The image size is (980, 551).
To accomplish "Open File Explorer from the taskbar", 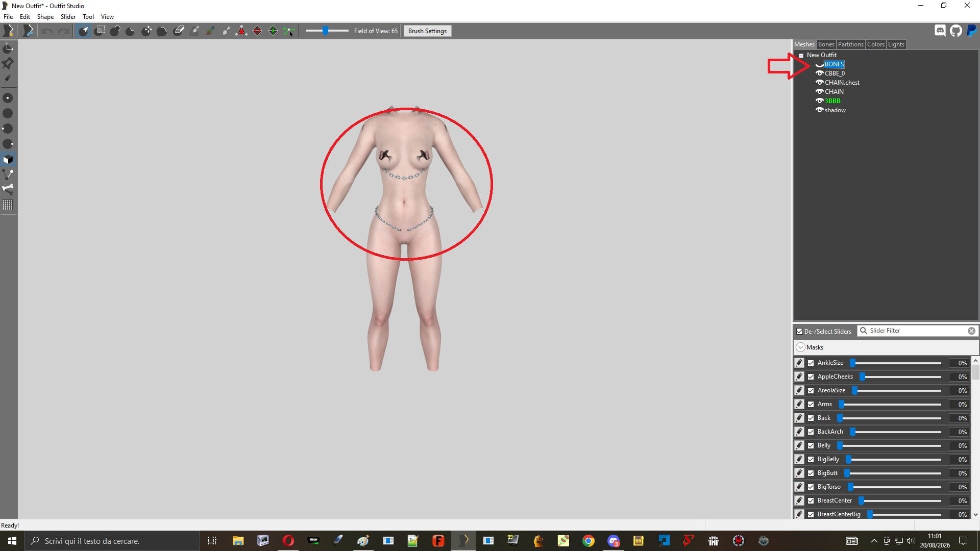I will pos(238,541).
